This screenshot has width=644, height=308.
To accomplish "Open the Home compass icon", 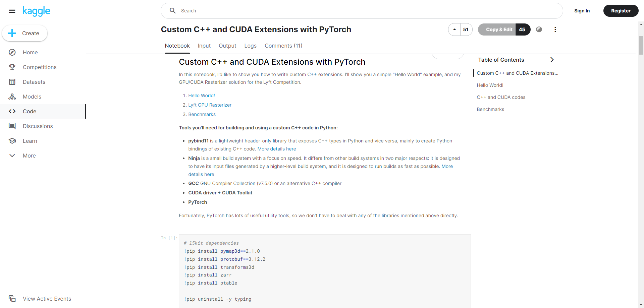I will [12, 52].
